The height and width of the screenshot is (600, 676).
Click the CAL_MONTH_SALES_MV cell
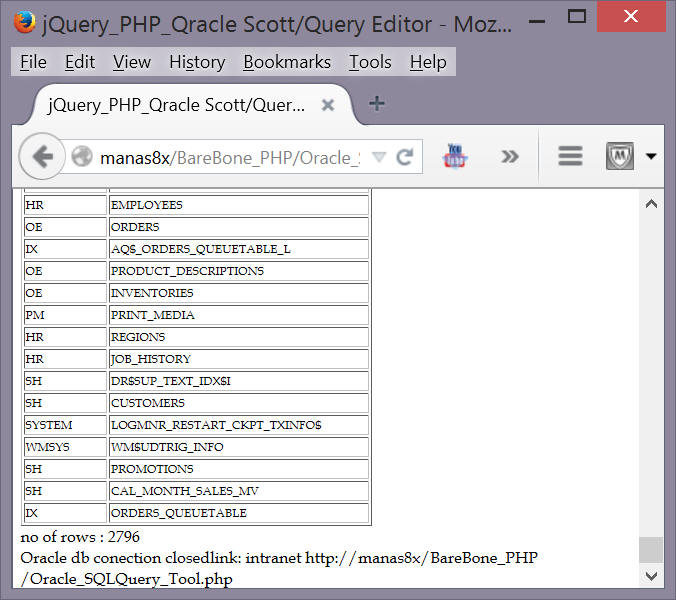coord(239,491)
